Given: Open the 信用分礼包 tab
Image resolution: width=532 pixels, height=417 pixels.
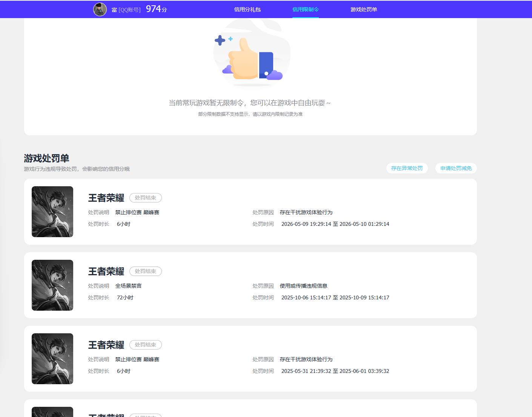Looking at the screenshot, I should pos(248,9).
